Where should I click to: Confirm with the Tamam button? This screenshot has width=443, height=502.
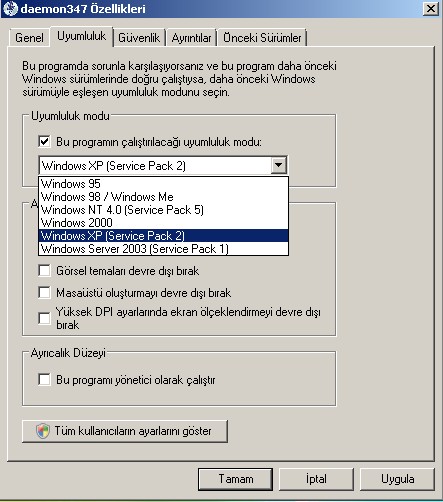click(235, 479)
